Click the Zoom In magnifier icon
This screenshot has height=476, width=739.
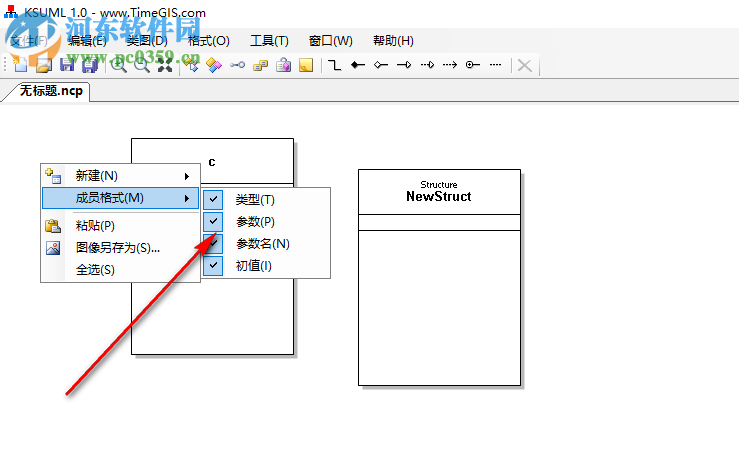coord(119,65)
